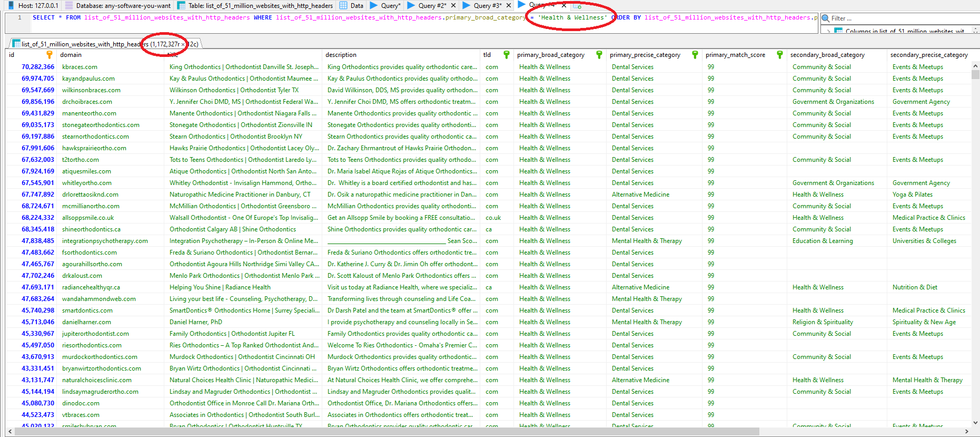
Task: Select Nutrition & Diet cell
Action: tap(929, 287)
